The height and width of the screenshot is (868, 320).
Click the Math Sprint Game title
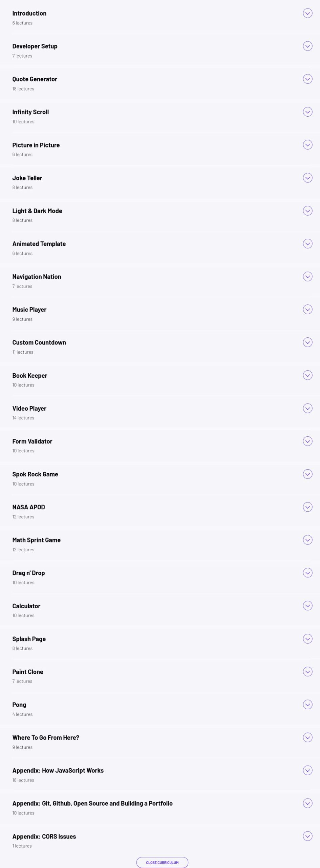[36, 540]
